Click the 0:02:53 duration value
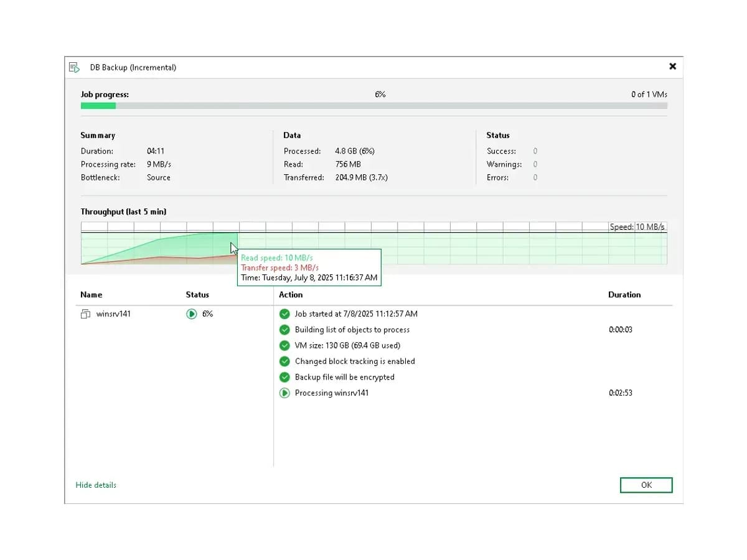 [621, 393]
